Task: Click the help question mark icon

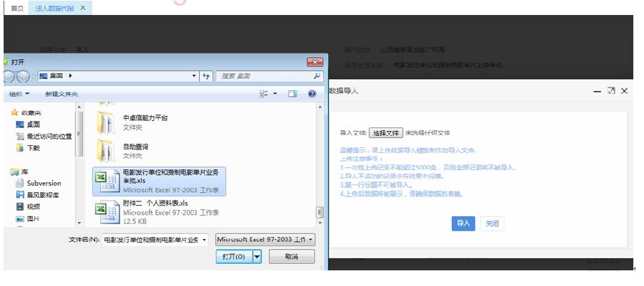Action: pos(312,94)
